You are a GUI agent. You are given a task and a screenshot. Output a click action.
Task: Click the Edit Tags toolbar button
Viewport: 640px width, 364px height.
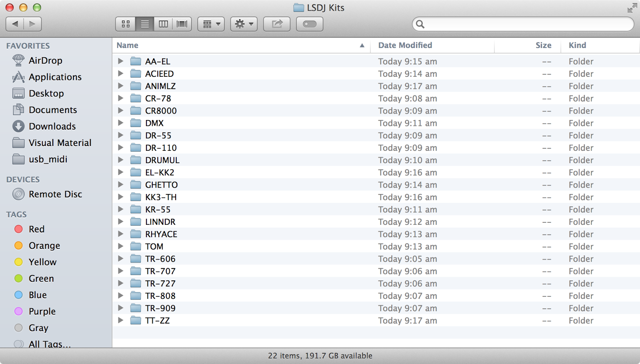pyautogui.click(x=310, y=24)
